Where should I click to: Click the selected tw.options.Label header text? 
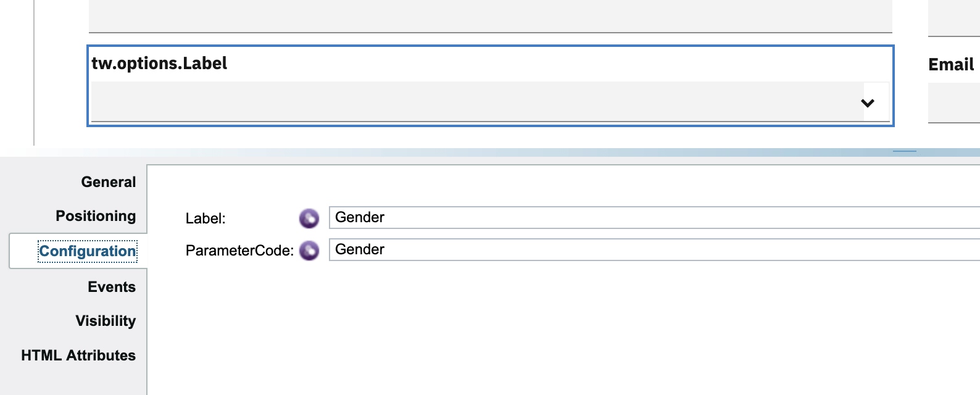159,62
